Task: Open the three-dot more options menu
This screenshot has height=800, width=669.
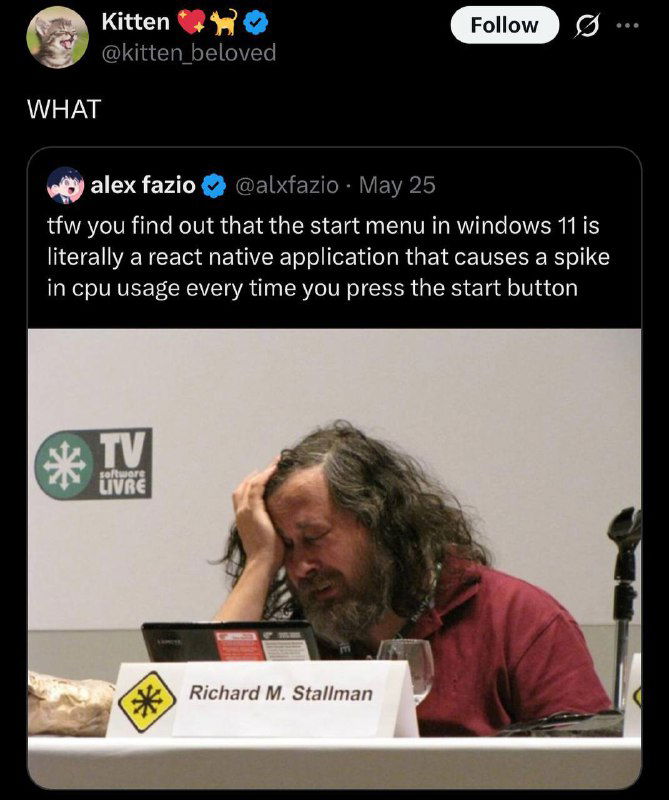Action: [627, 25]
